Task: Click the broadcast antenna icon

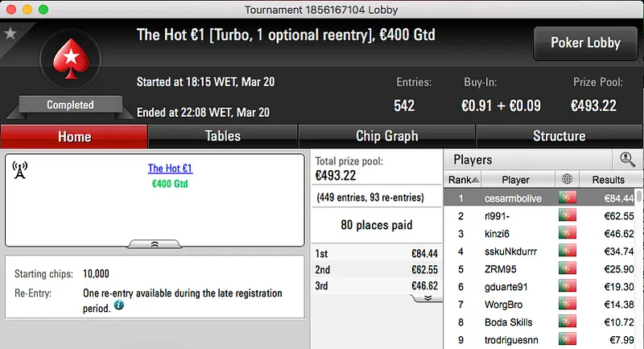Action: pos(20,169)
